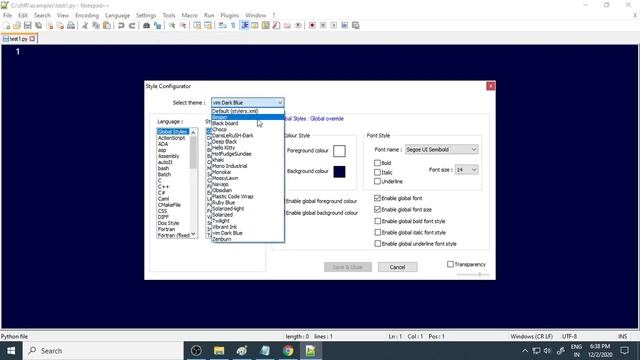The height and width of the screenshot is (360, 640).
Task: Click the Stop recording macro icon
Action: tap(323, 25)
